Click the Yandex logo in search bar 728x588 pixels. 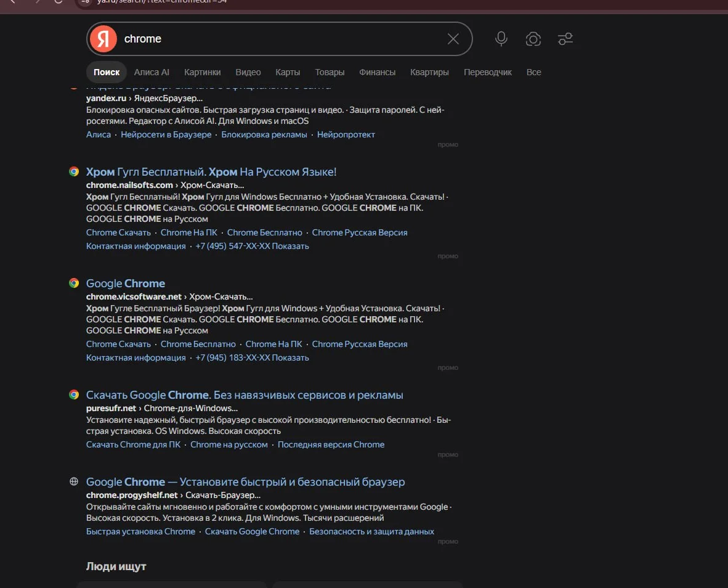pyautogui.click(x=103, y=39)
